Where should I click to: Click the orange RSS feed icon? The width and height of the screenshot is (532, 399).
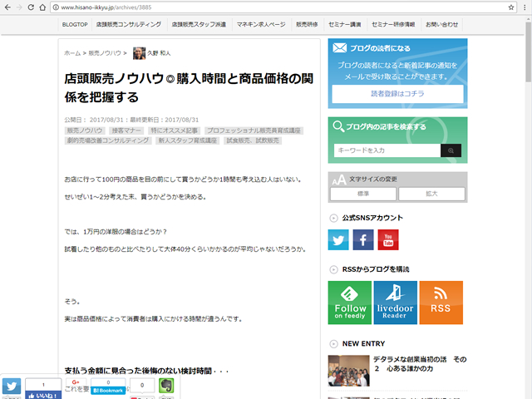tap(441, 303)
